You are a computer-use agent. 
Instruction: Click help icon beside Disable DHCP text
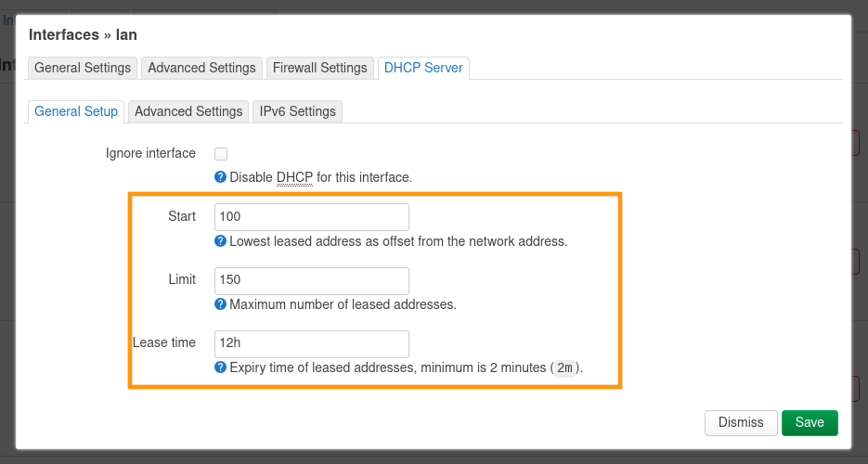220,176
